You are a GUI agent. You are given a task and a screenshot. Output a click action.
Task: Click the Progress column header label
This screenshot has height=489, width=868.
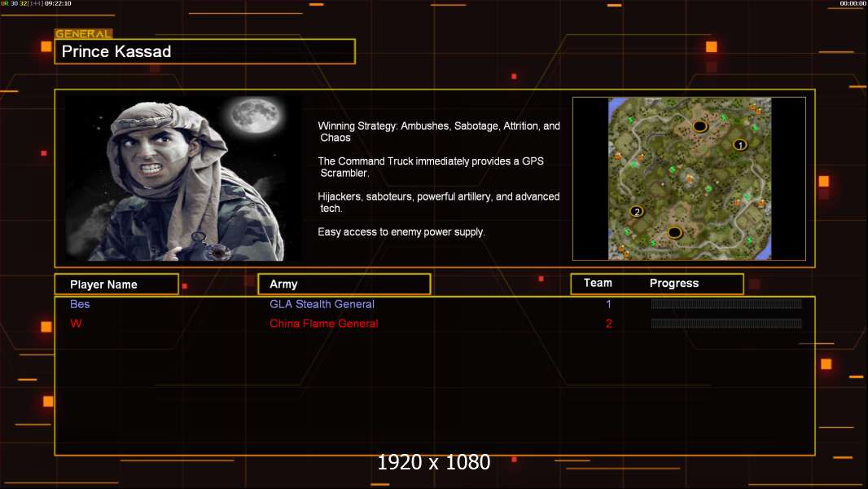pos(673,284)
